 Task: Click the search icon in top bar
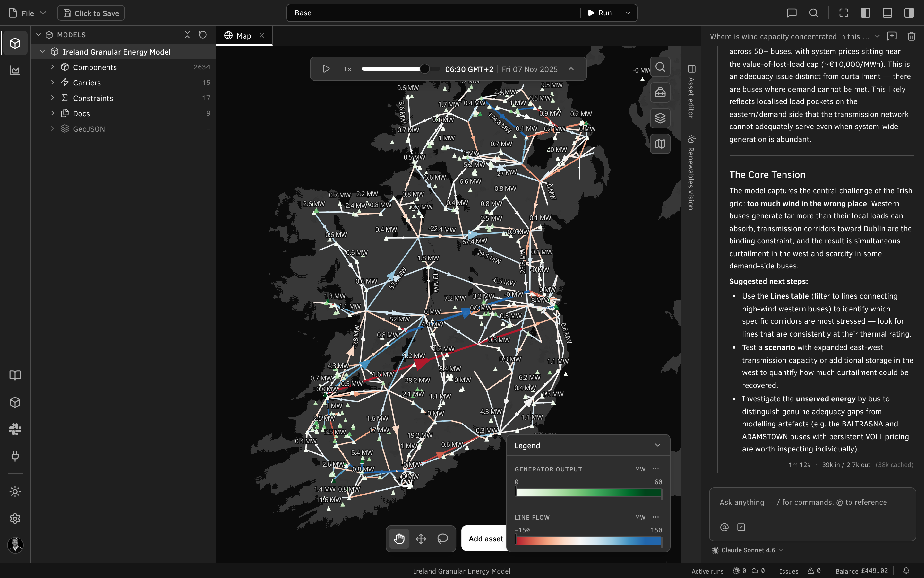814,13
